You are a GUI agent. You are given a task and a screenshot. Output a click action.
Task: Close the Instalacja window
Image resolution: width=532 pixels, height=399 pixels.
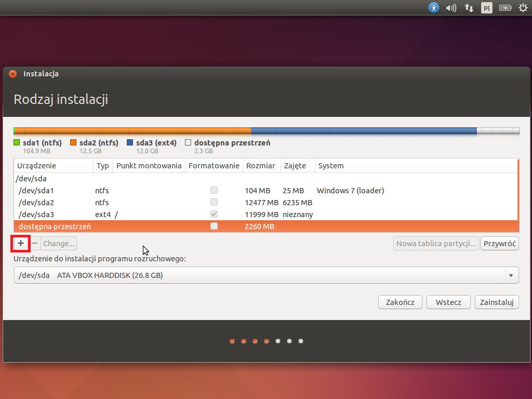click(x=13, y=74)
